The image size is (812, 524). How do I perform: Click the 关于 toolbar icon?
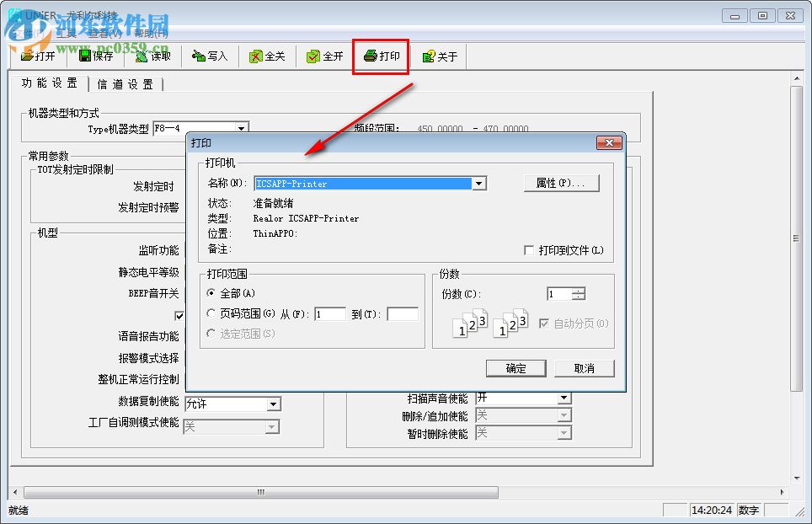439,56
